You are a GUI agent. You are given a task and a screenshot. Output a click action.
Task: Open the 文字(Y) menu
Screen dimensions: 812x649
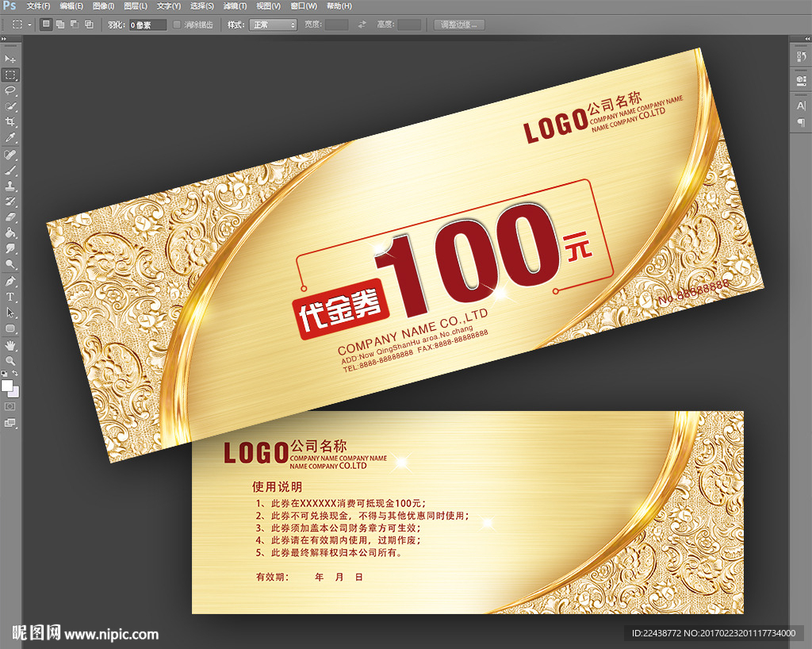169,6
